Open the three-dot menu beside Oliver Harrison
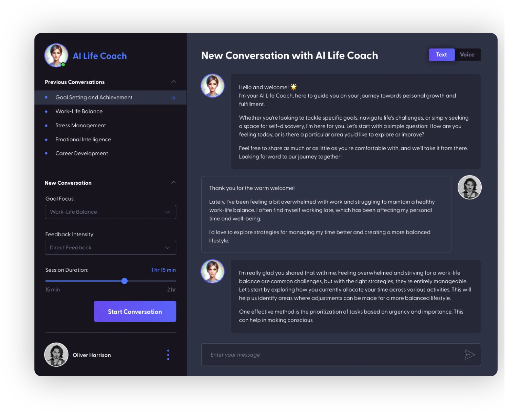This screenshot has height=412, width=532. click(168, 355)
